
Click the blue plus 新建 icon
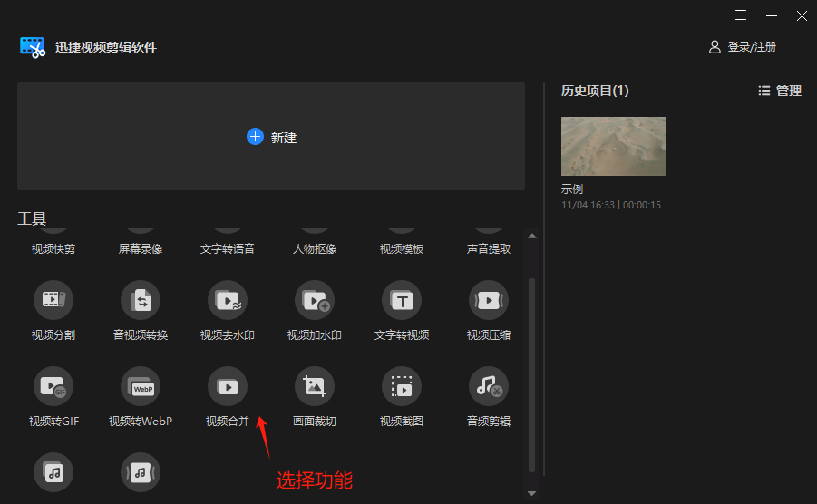coord(255,137)
